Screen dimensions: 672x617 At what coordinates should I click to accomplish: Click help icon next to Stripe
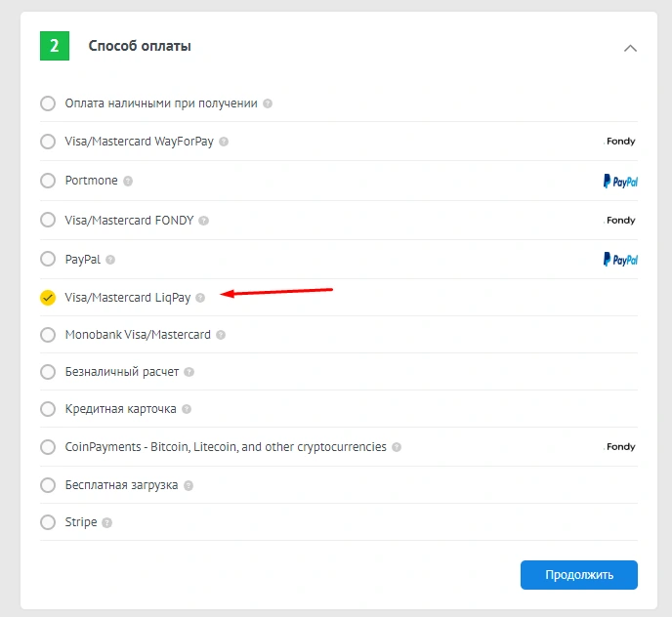pyautogui.click(x=107, y=522)
